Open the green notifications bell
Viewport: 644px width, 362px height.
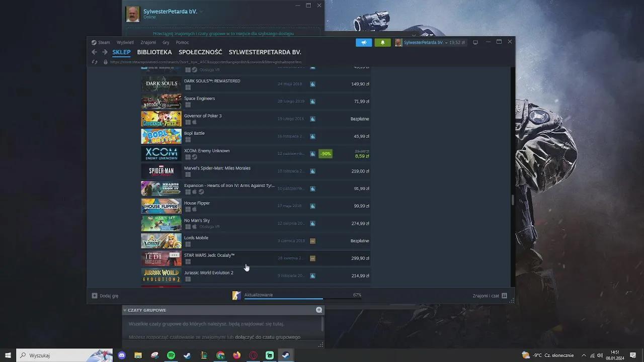(x=382, y=43)
